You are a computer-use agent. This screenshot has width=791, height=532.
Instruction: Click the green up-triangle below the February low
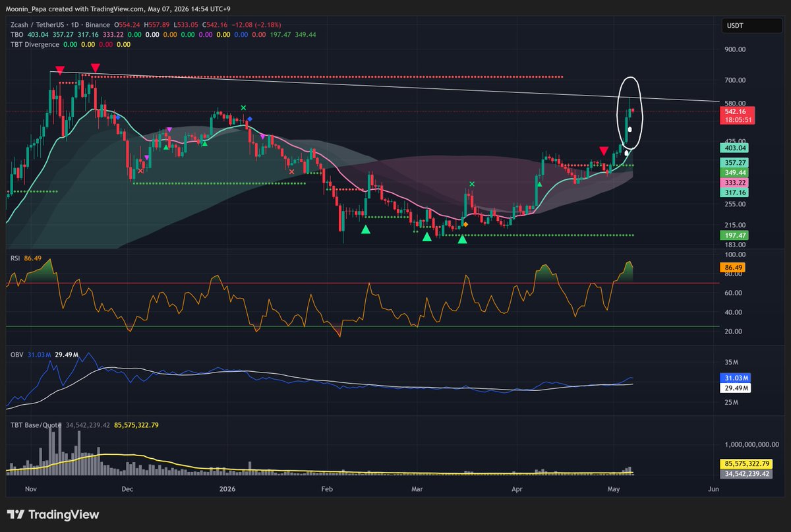[x=365, y=229]
